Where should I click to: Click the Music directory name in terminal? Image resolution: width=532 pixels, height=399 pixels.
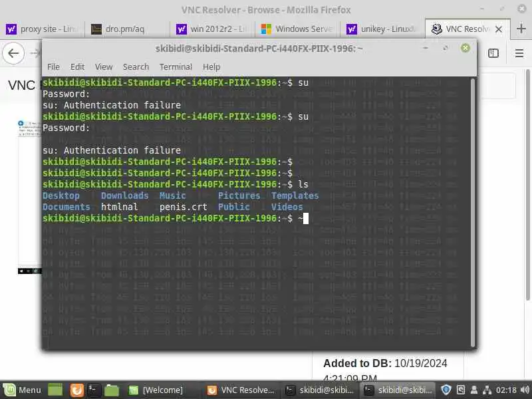(x=172, y=196)
